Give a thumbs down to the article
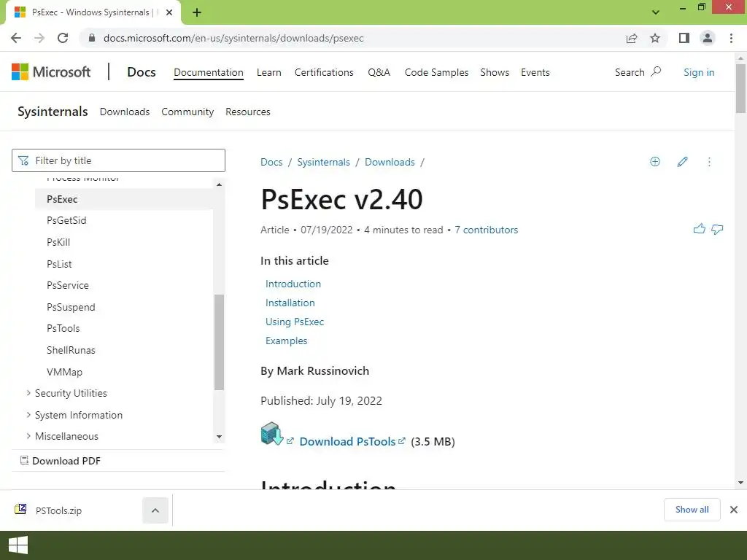 click(717, 230)
